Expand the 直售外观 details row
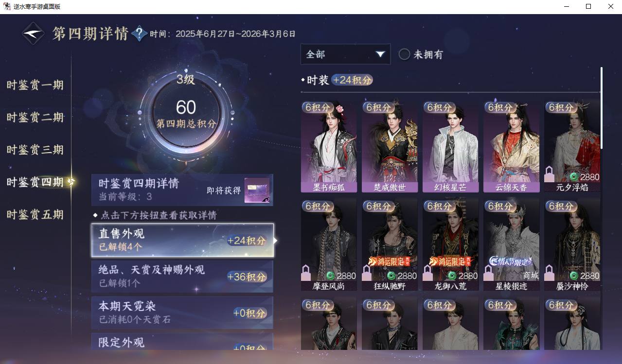 pyautogui.click(x=182, y=240)
